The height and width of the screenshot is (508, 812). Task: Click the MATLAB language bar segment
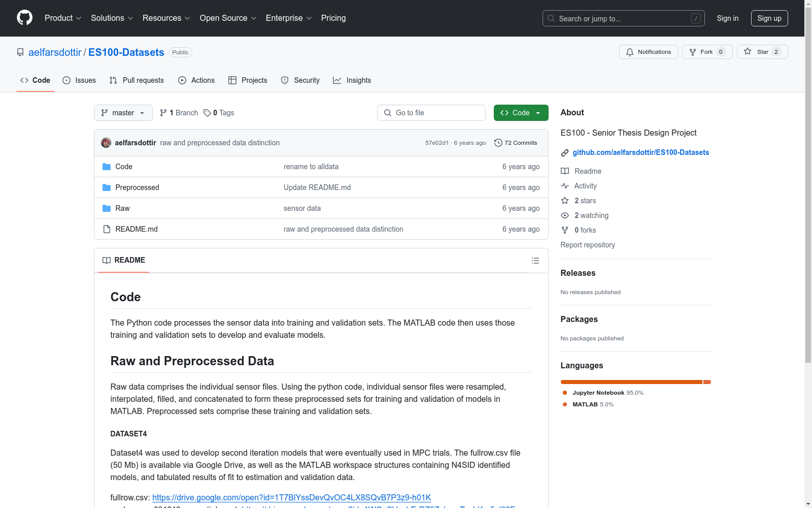click(x=707, y=382)
